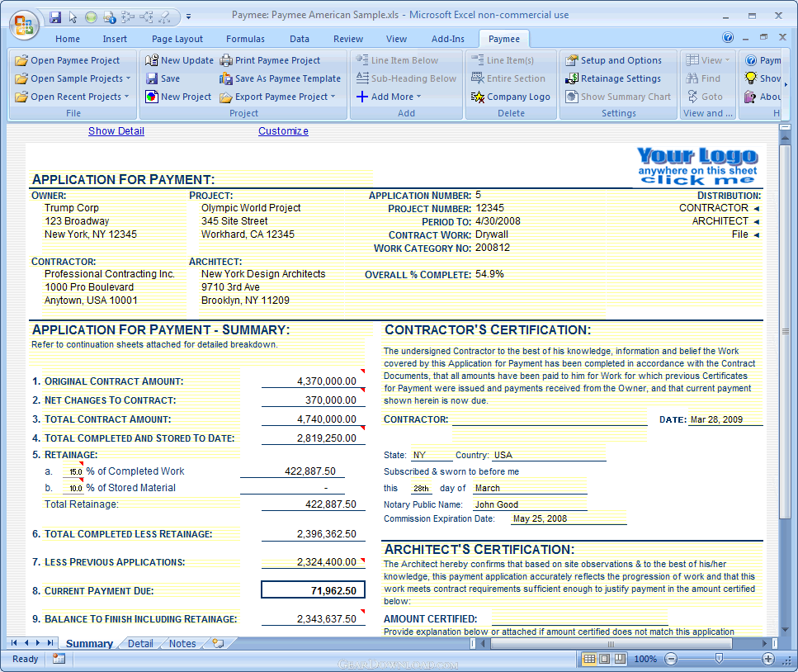Delete Entire Section
Viewport: 798px width, 672px height.
pos(508,79)
